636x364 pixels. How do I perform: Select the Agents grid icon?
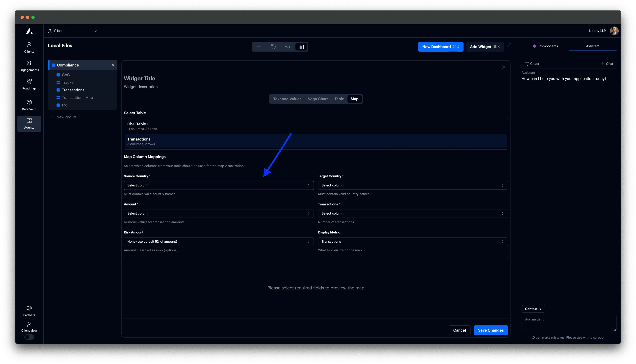tap(29, 123)
